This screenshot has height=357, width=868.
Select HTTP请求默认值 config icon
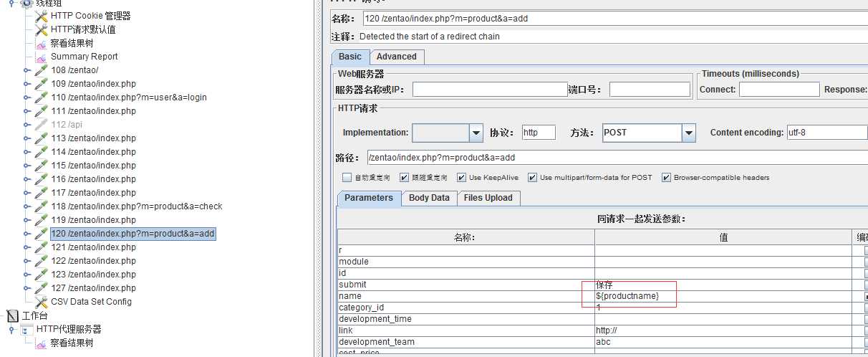point(42,29)
